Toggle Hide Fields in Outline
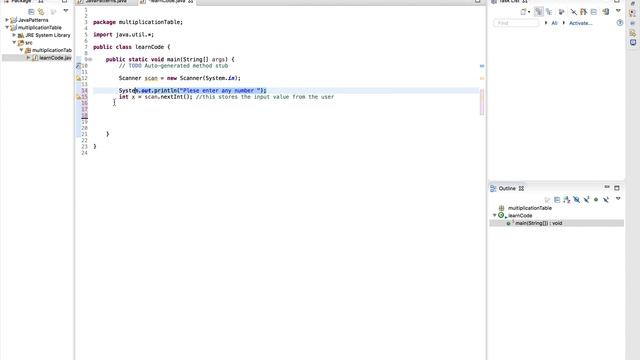This screenshot has height=360, width=640. click(576, 200)
